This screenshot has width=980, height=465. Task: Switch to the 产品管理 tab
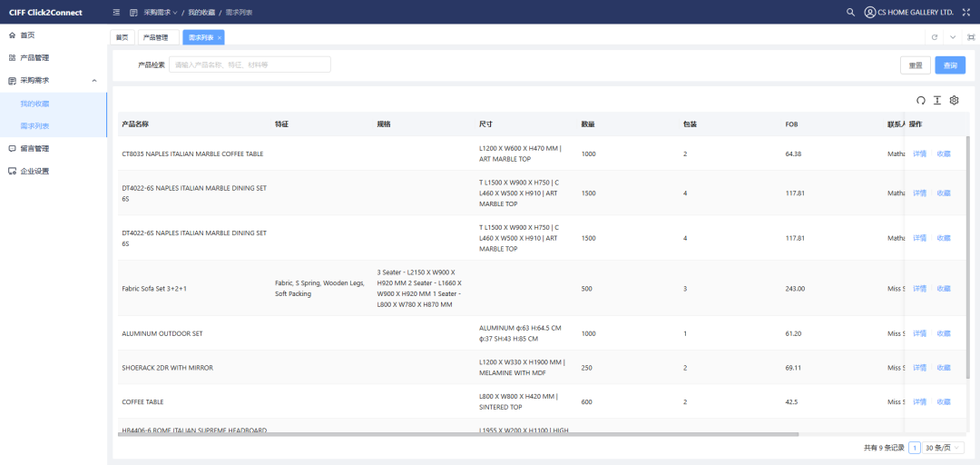point(155,37)
